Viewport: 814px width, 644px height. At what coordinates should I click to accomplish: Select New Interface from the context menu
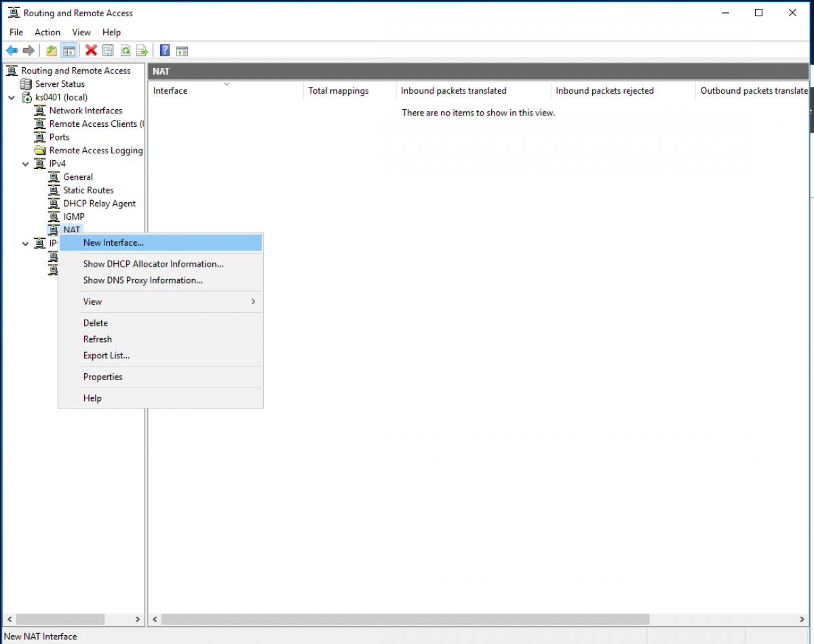tap(113, 242)
